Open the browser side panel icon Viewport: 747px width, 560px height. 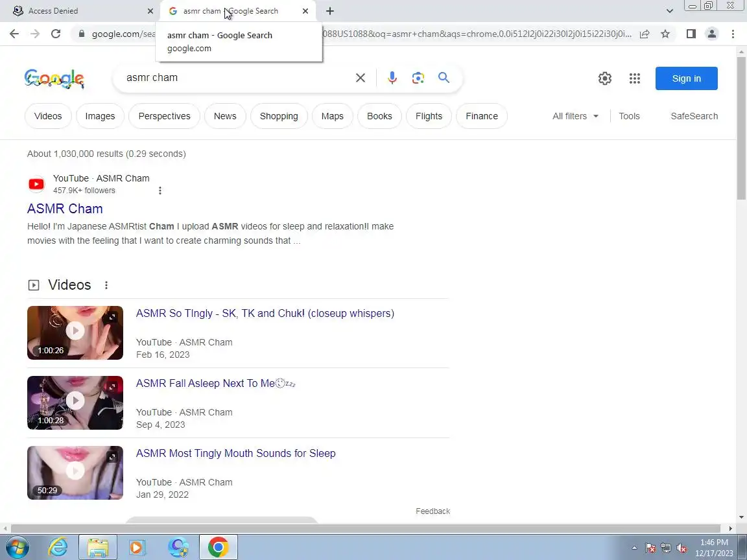point(691,34)
